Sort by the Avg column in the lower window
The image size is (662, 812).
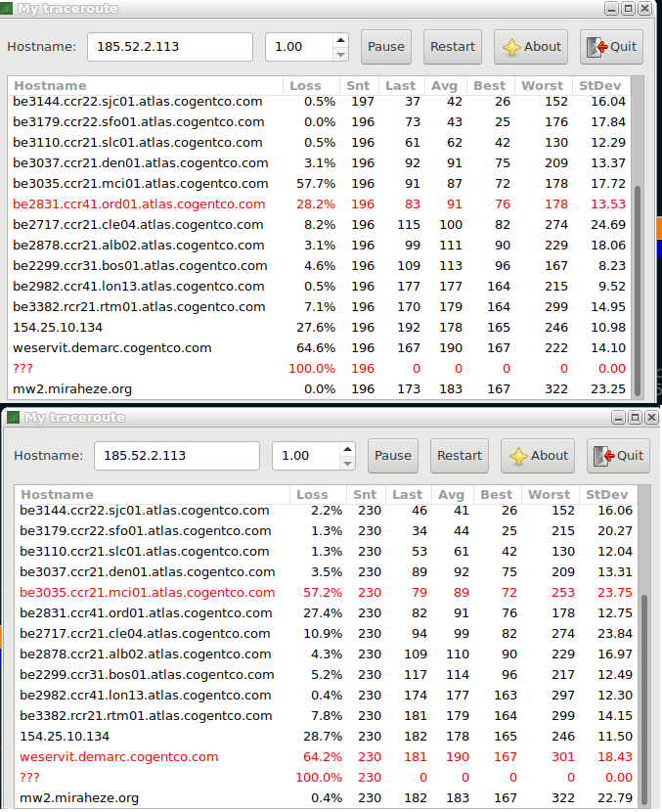click(x=453, y=495)
